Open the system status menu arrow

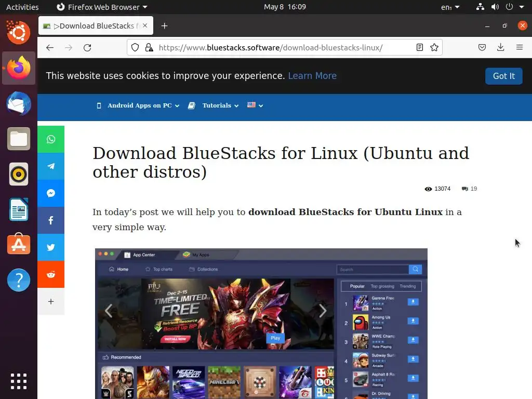tap(522, 7)
